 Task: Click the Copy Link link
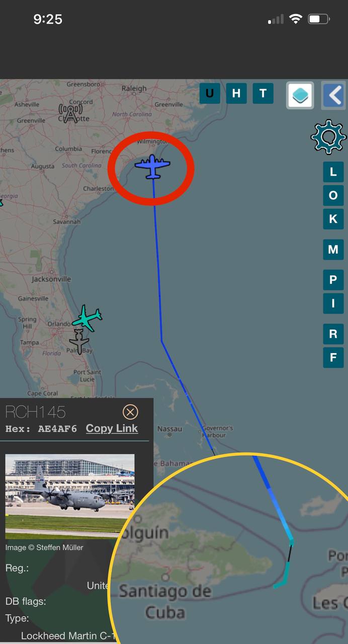pyautogui.click(x=112, y=428)
